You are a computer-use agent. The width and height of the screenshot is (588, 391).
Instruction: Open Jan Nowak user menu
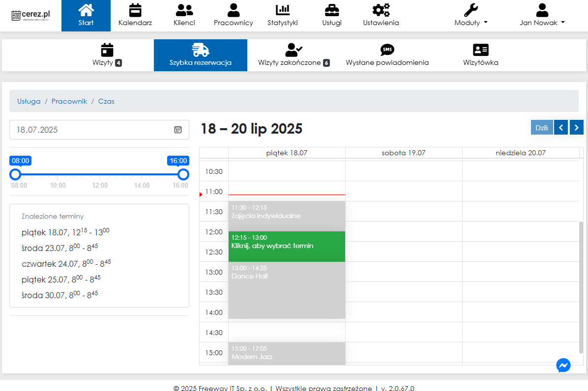[542, 23]
